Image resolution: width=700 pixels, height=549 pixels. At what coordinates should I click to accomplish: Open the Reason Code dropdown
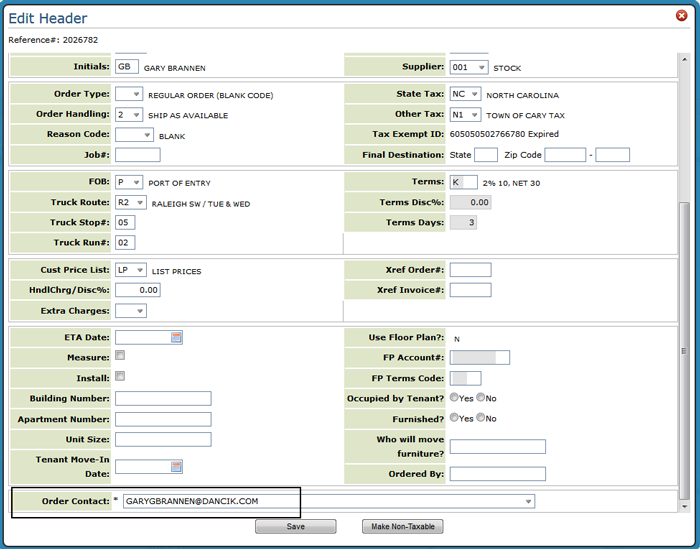point(134,135)
